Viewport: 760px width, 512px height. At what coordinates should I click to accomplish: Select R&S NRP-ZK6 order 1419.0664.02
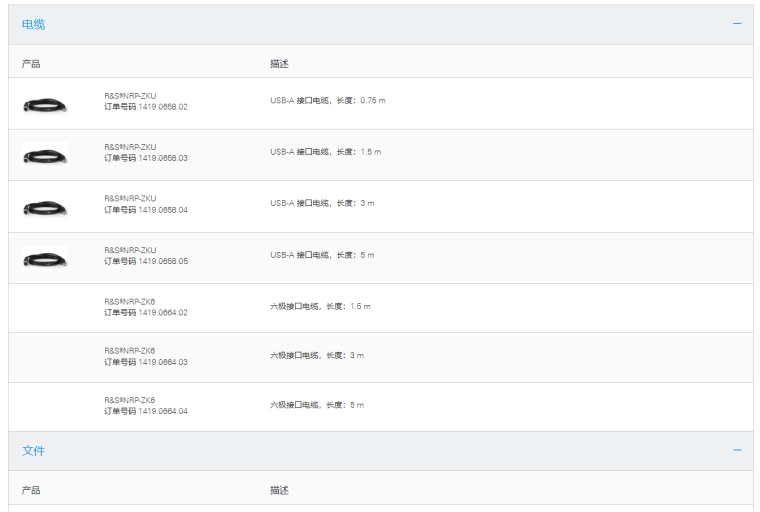(146, 307)
